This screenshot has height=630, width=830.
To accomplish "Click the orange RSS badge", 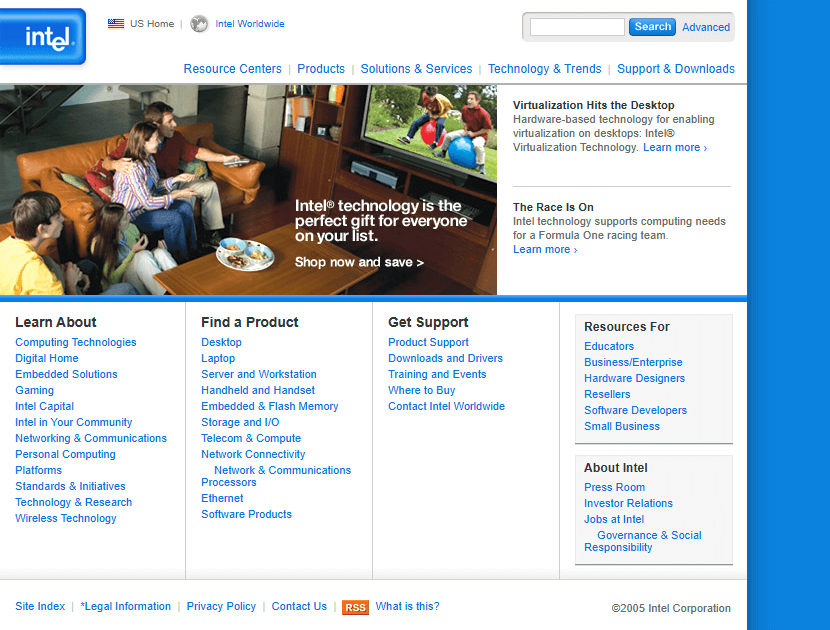I will (355, 607).
